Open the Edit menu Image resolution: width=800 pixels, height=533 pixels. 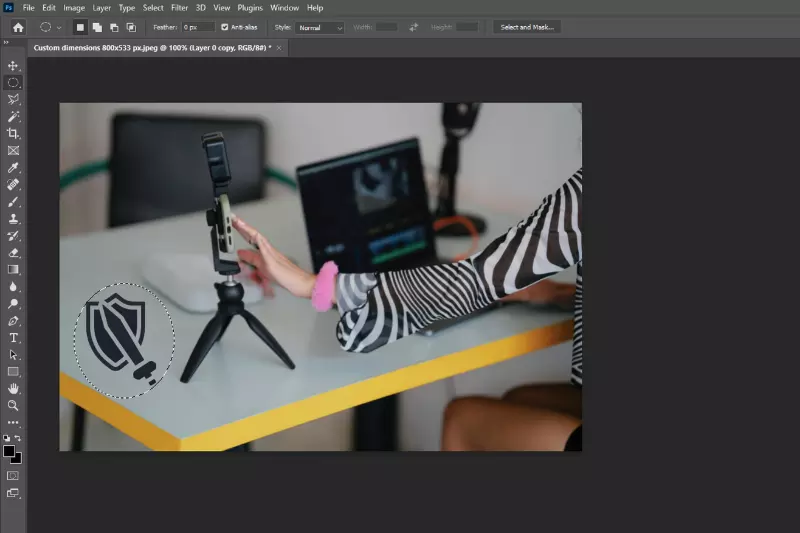(x=49, y=8)
